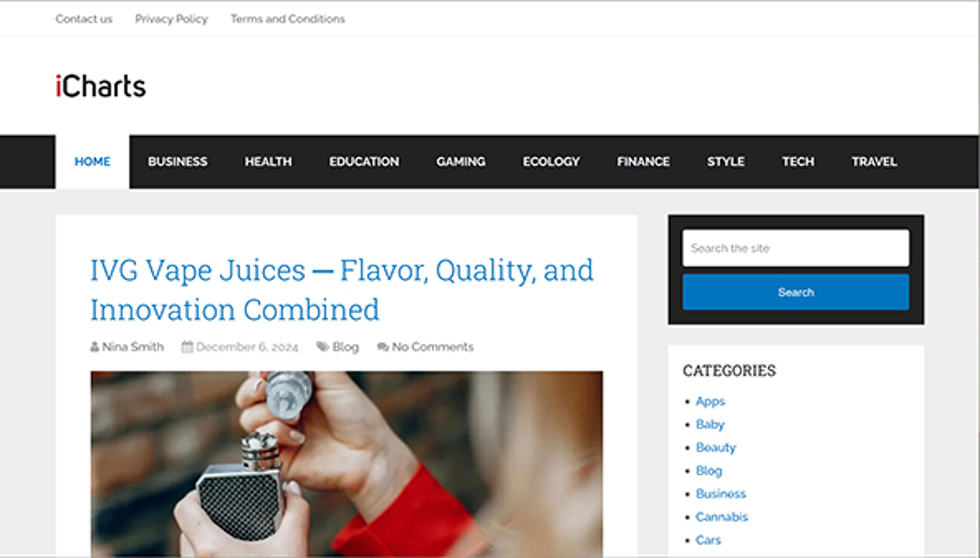Open the Business menu item
Screen dimensions: 980x558
pyautogui.click(x=177, y=161)
